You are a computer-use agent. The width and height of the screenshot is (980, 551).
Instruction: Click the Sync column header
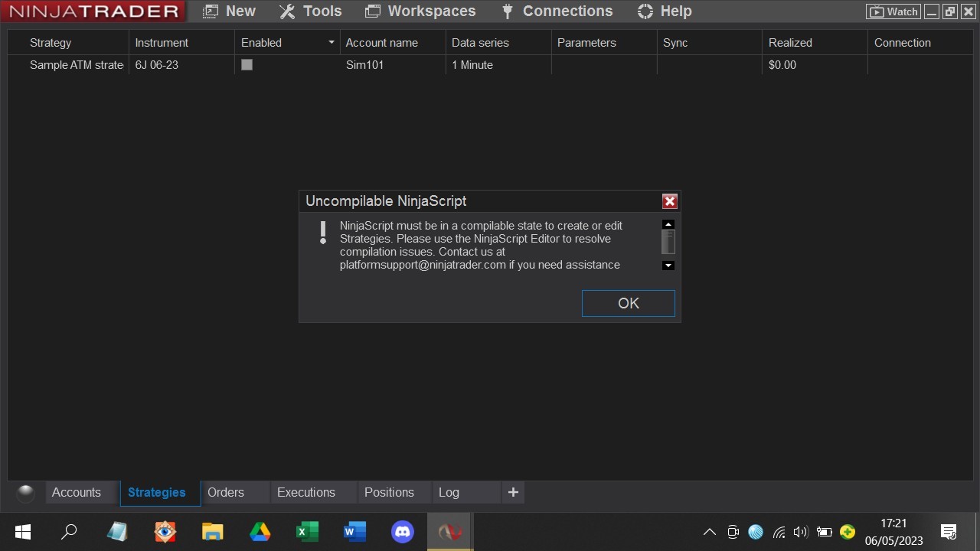click(x=675, y=43)
